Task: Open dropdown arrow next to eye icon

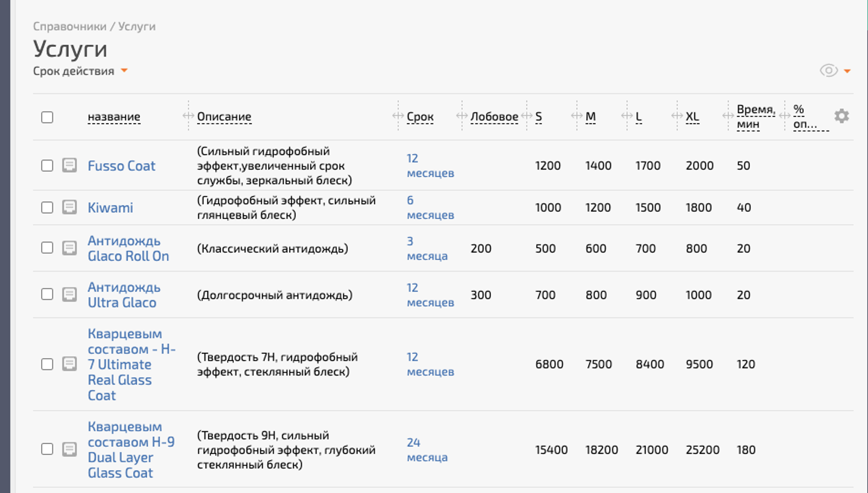Action: point(847,71)
